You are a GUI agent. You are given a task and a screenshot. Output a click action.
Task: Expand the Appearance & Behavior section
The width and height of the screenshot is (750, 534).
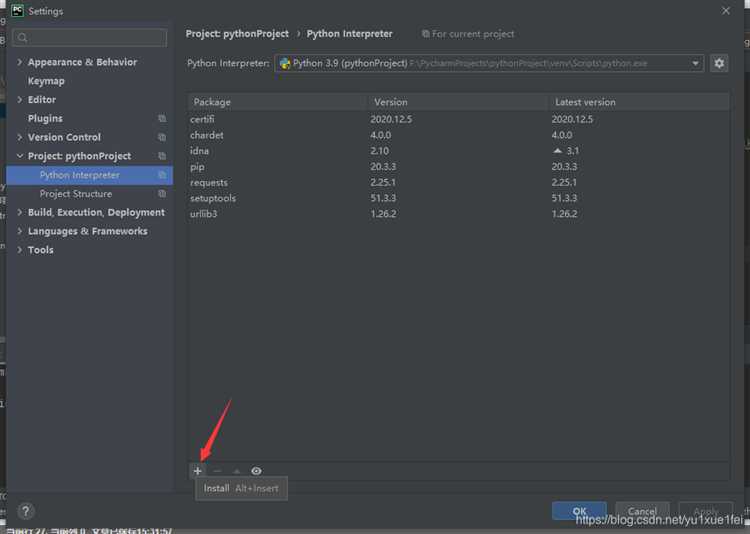[x=20, y=62]
